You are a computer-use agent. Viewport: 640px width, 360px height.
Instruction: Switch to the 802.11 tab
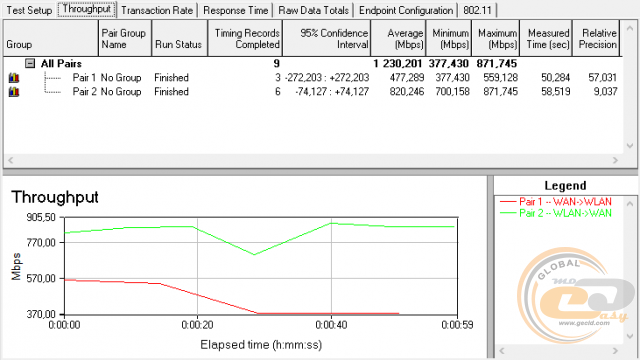[x=477, y=10]
